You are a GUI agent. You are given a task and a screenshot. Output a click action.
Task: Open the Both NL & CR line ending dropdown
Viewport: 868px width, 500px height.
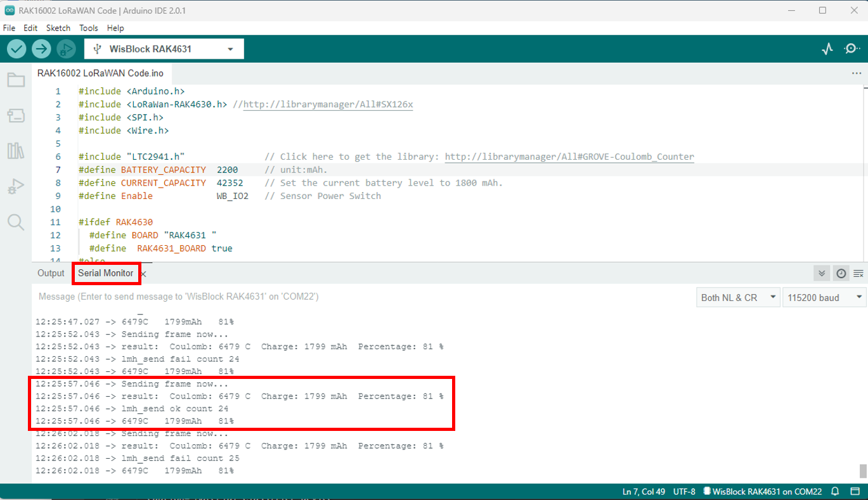point(737,297)
